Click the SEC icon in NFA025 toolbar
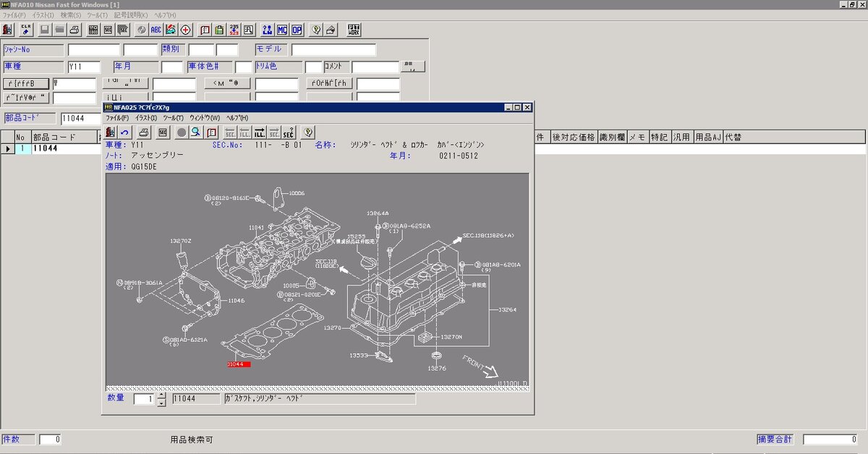This screenshot has height=454, width=868. click(163, 132)
